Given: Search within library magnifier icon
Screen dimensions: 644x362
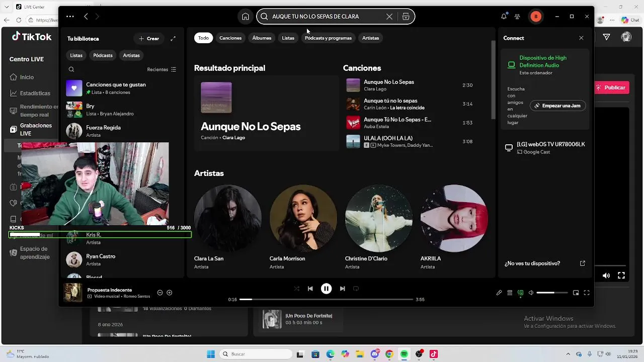Looking at the screenshot, I should pos(71,69).
